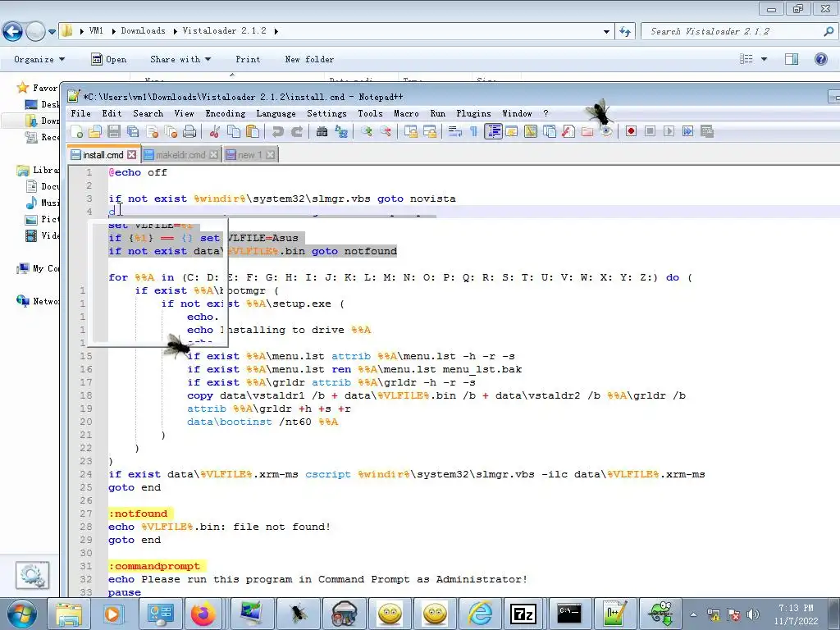The height and width of the screenshot is (630, 840).
Task: Click Print button in Explorer toolbar
Action: [248, 59]
